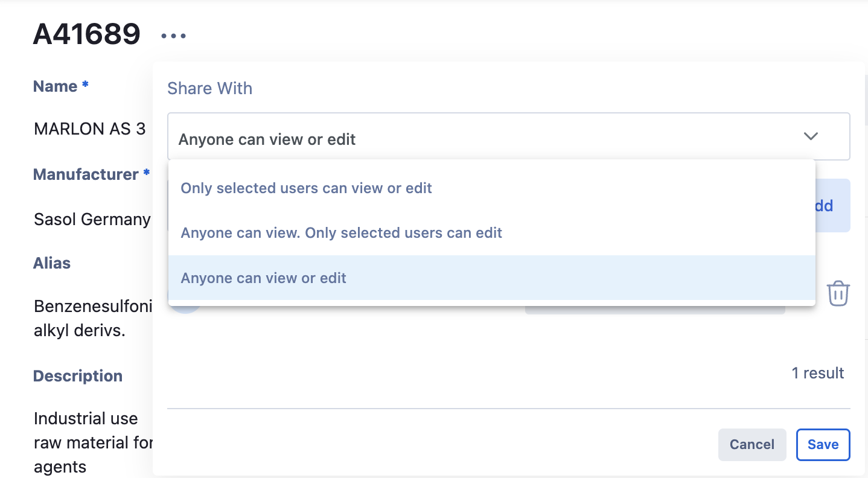Click the Share With heading
Viewport: 868px width, 478px height.
[x=209, y=89]
